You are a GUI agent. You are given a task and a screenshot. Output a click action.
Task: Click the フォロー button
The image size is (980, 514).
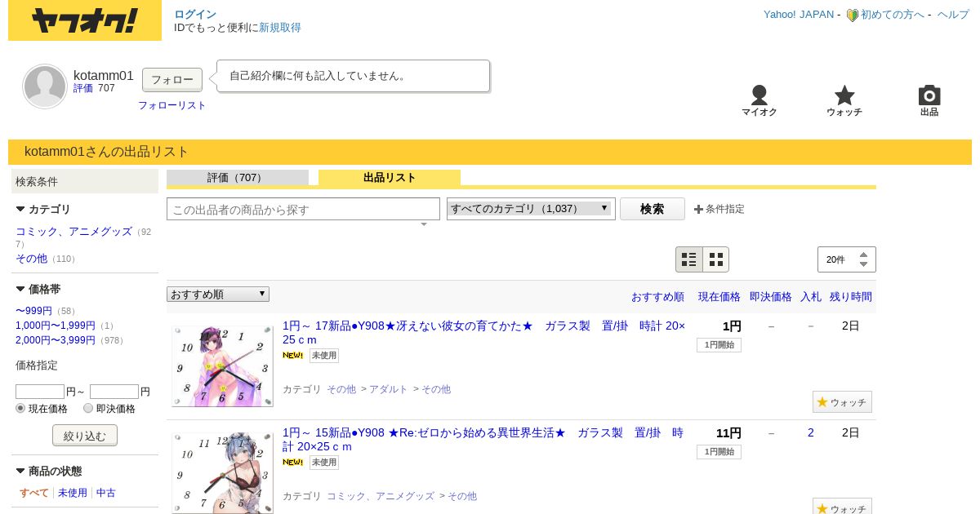(x=172, y=80)
